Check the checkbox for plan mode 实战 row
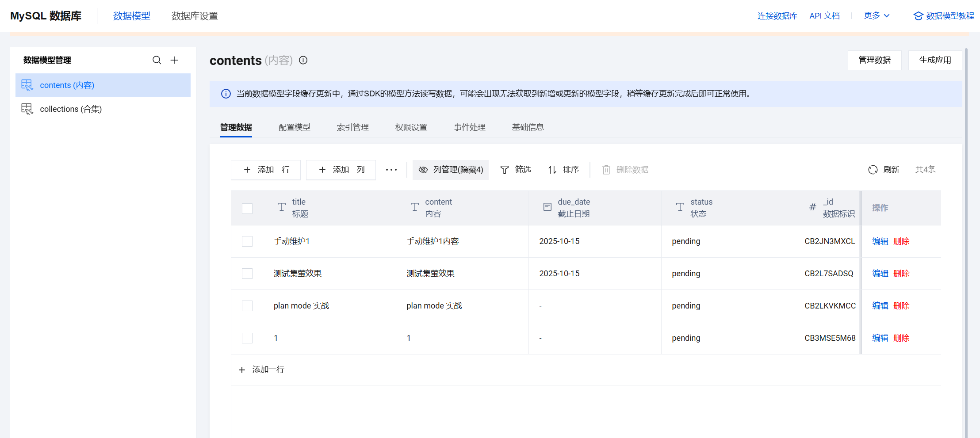980x438 pixels. (247, 305)
